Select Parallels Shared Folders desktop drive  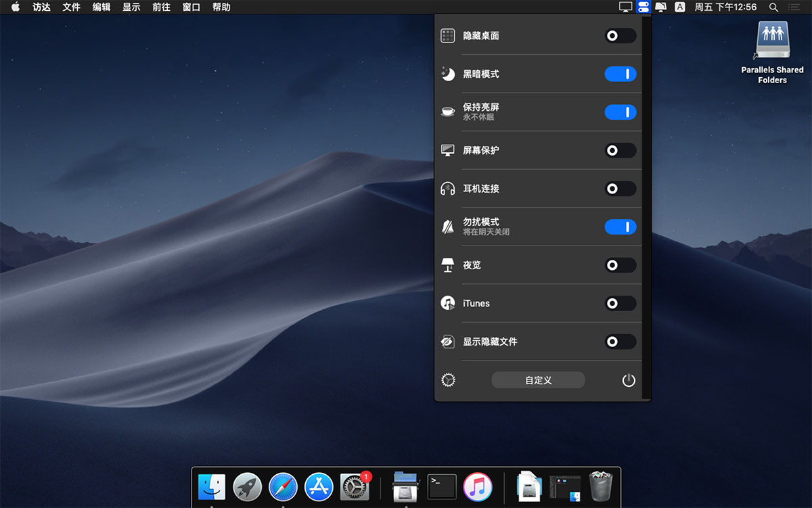772,41
